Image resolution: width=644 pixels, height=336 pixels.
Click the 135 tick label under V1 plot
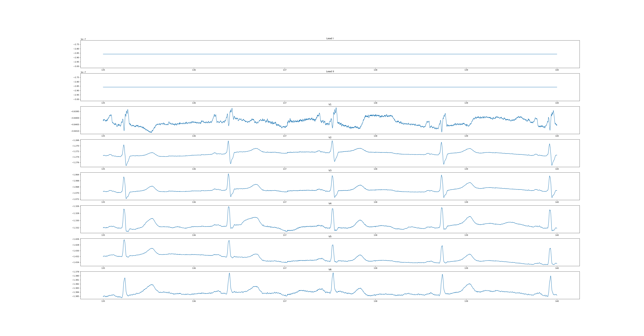point(103,136)
